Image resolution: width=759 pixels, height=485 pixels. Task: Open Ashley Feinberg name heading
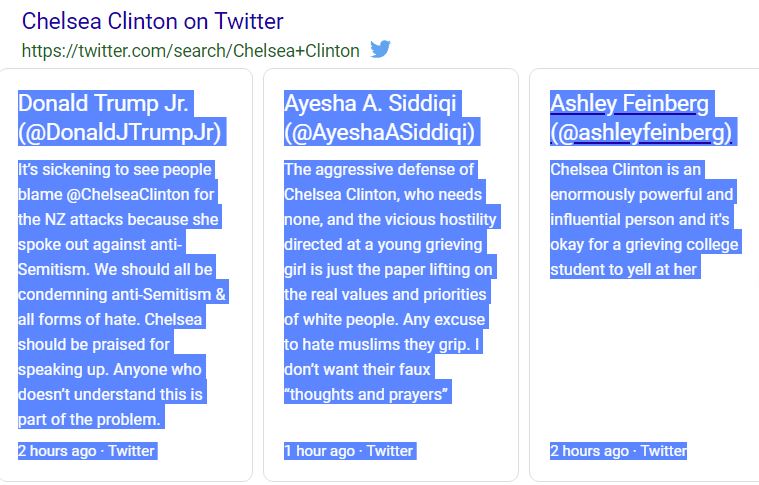(629, 104)
